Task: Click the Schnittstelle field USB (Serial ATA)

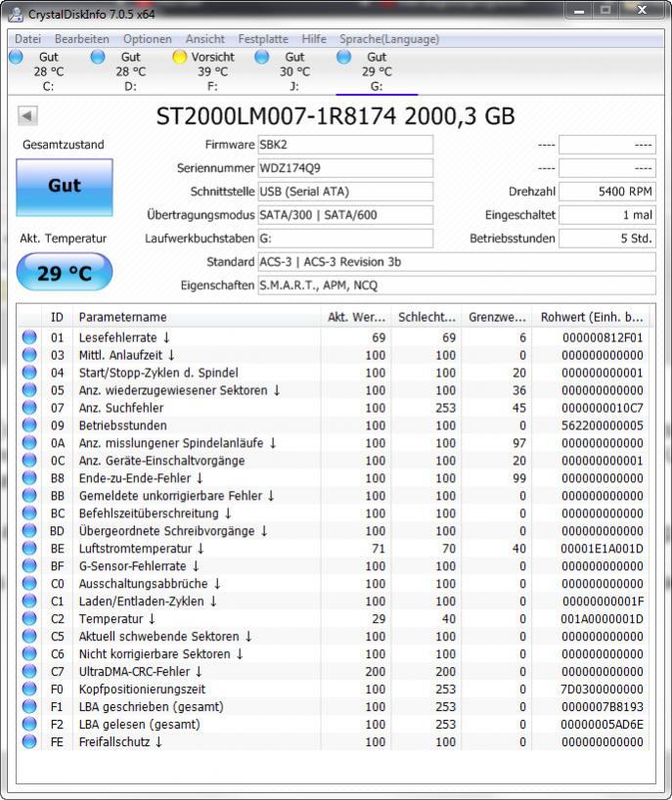Action: (x=345, y=192)
